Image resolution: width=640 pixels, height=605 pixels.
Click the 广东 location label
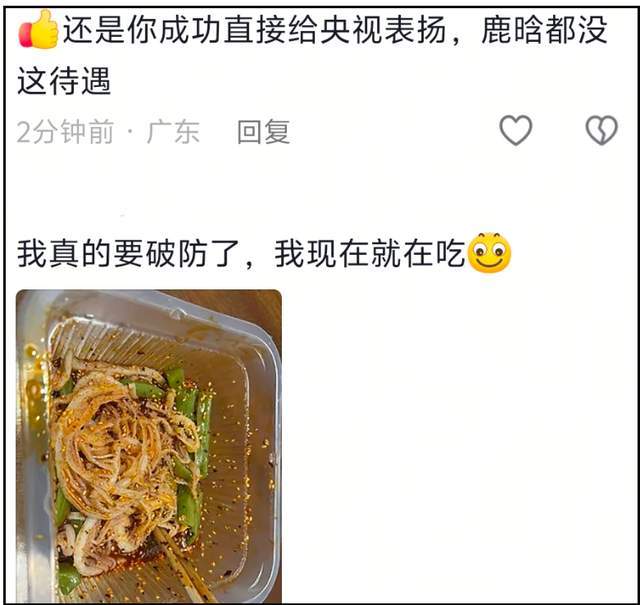point(173,132)
